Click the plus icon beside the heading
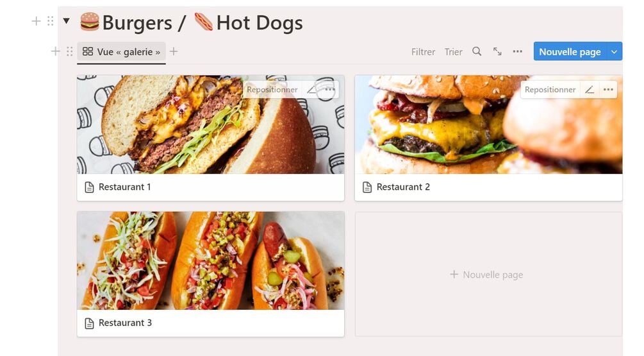This screenshot has width=644, height=356. pos(36,21)
